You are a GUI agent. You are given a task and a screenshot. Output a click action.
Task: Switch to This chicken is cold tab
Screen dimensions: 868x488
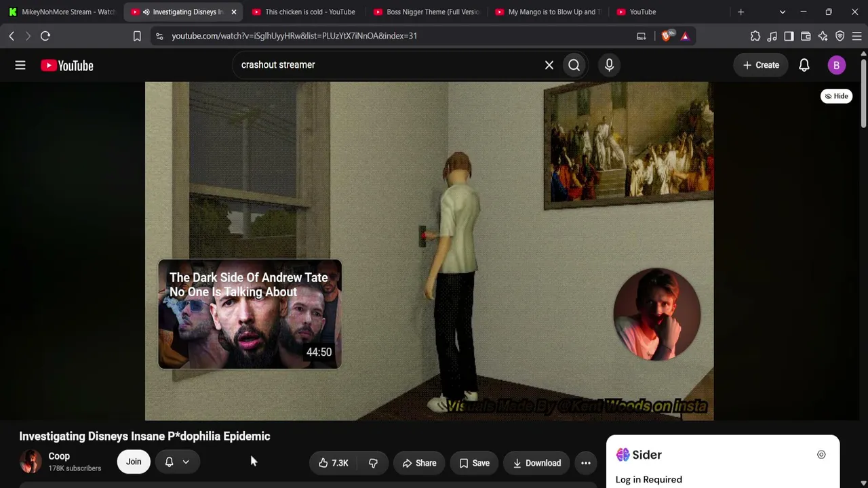coord(304,12)
